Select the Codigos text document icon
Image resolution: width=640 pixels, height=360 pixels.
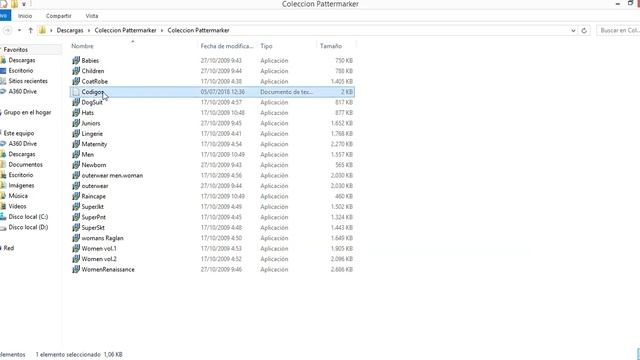point(76,92)
